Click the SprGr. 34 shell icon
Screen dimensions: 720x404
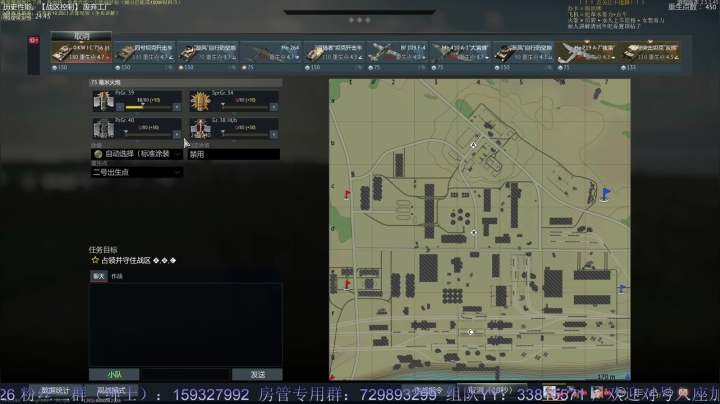[200, 101]
